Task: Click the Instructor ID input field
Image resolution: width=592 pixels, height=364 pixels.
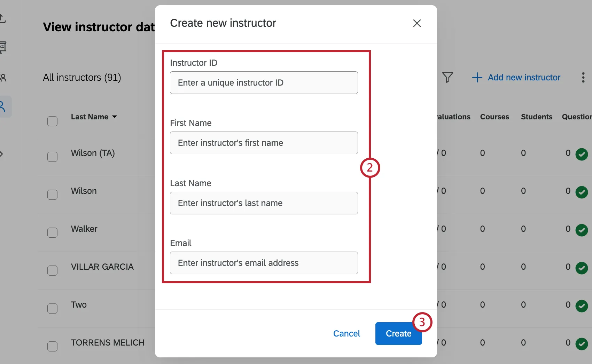Action: pyautogui.click(x=264, y=83)
